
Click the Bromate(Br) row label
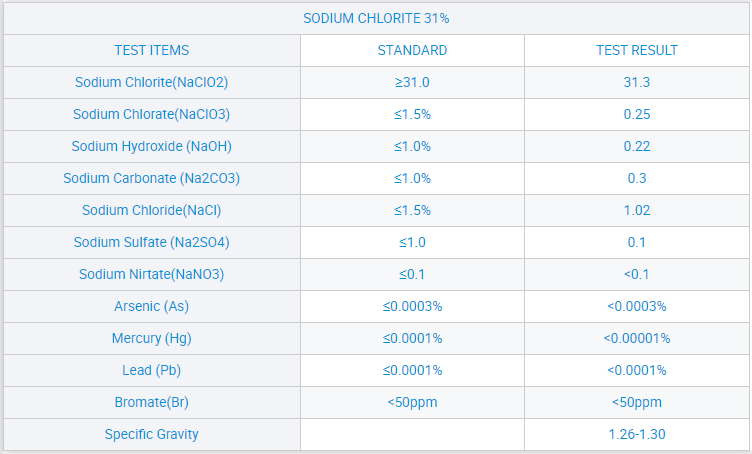152,402
